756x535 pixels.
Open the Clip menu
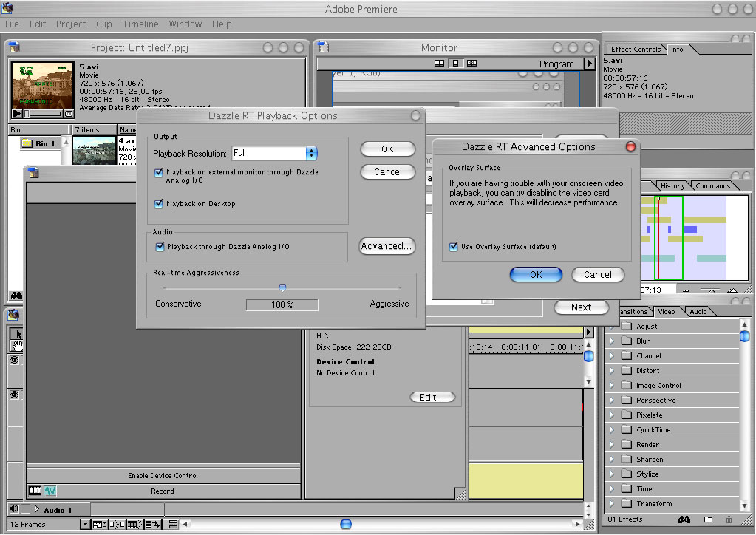click(103, 24)
